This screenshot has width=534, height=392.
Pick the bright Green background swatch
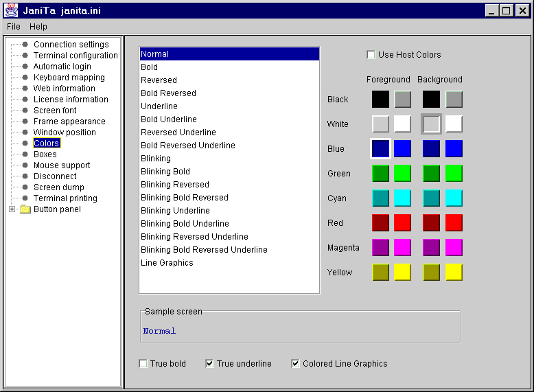(x=454, y=174)
